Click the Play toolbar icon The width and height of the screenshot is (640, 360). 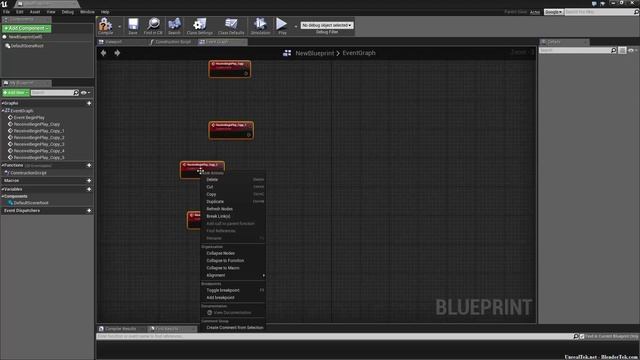(x=282, y=25)
